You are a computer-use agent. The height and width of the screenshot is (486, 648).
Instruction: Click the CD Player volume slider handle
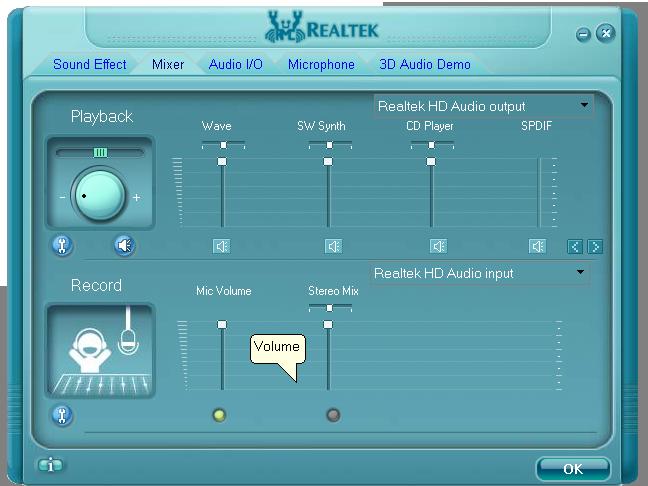[x=431, y=162]
